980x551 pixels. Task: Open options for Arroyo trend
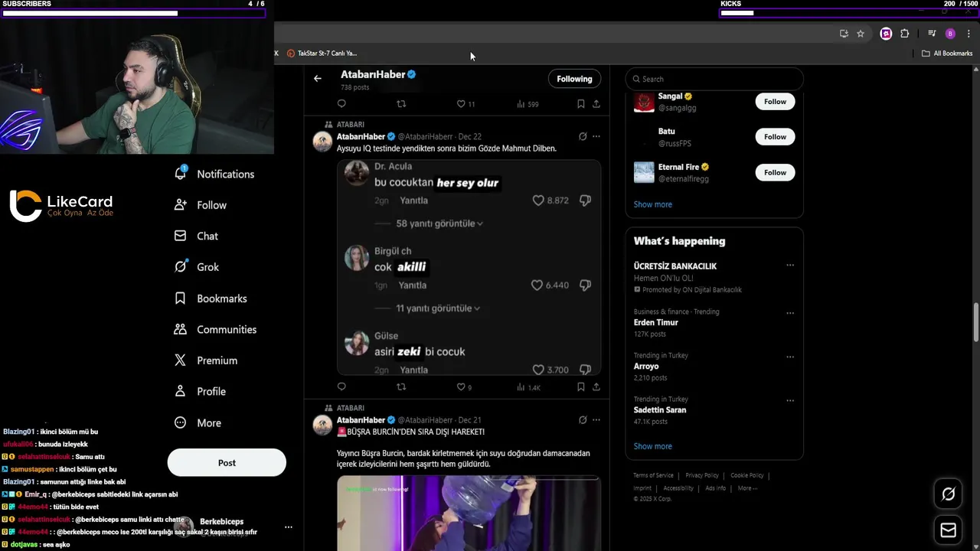(x=790, y=357)
